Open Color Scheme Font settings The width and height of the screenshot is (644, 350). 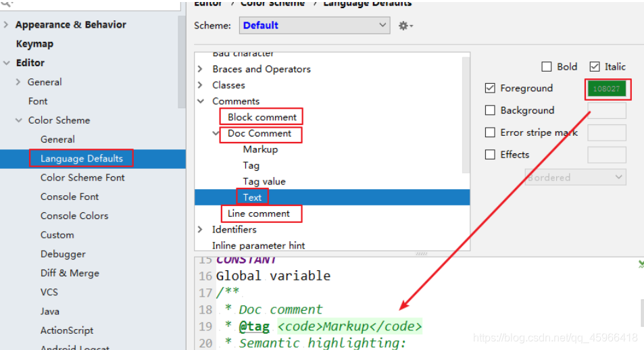[82, 178]
